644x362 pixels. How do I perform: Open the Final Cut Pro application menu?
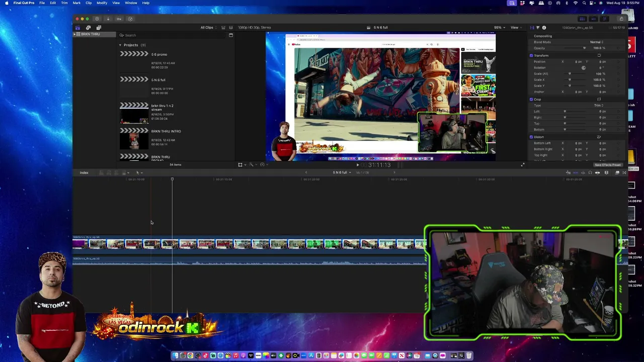[x=24, y=3]
